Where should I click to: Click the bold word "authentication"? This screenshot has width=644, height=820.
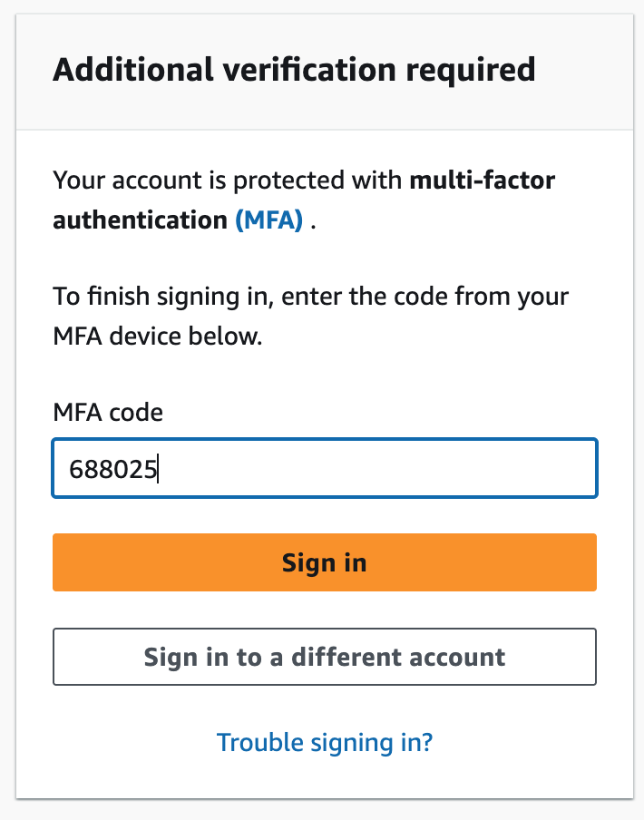(139, 220)
